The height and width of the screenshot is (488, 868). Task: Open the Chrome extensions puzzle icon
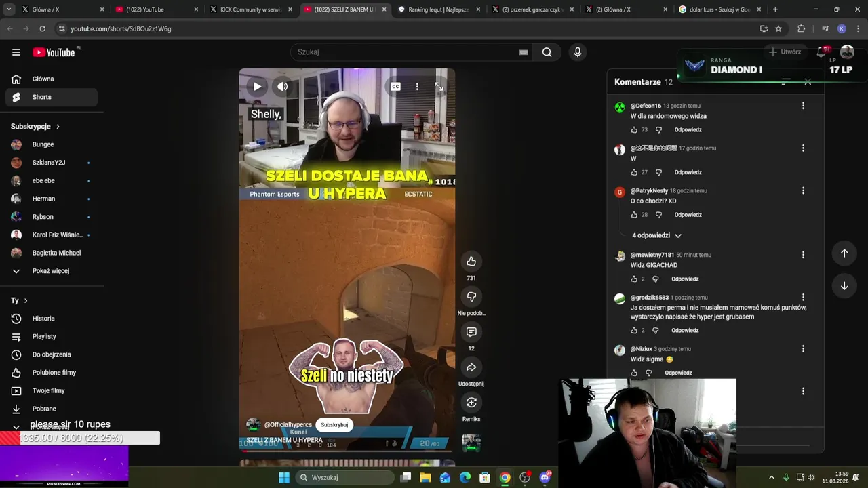click(x=801, y=28)
